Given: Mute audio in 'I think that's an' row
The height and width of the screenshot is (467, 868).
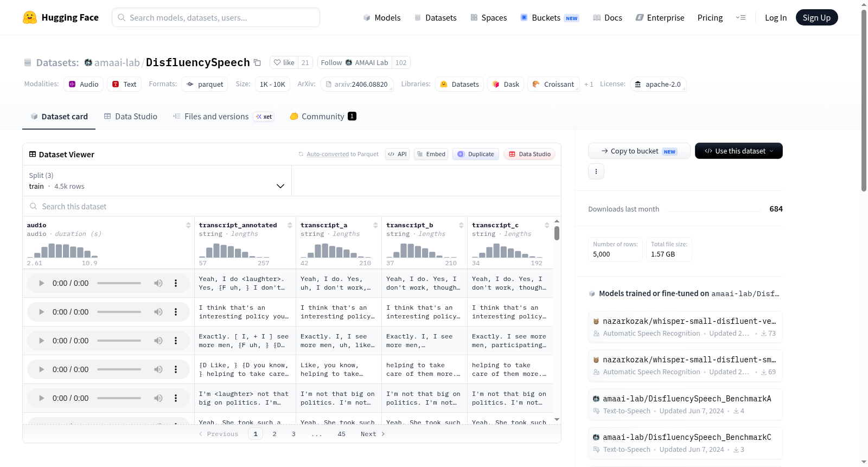Looking at the screenshot, I should [158, 312].
